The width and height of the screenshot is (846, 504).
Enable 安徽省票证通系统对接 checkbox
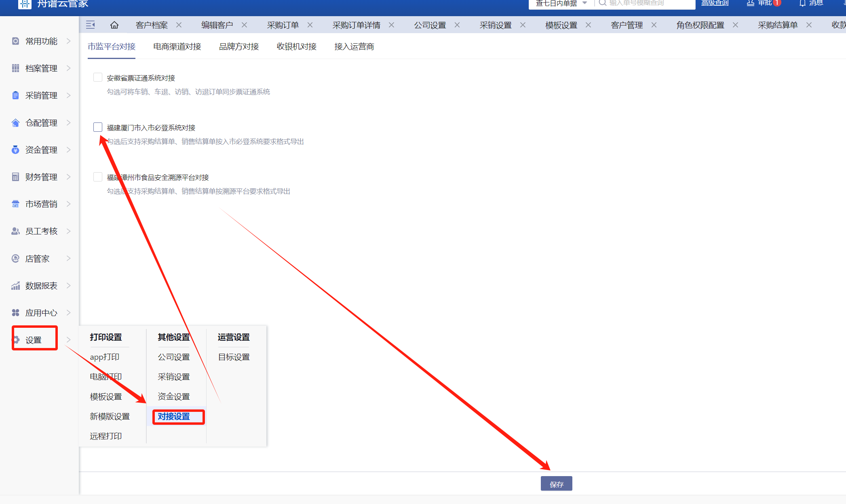click(98, 77)
